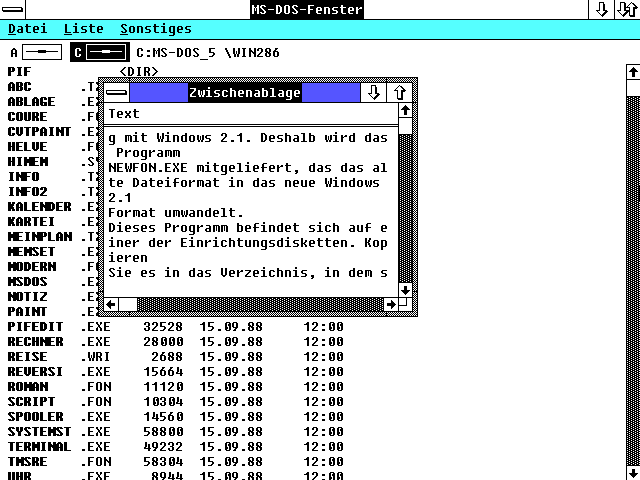Click Zwischenablage horizontal scrollbar track
The image size is (640, 480).
260,304
